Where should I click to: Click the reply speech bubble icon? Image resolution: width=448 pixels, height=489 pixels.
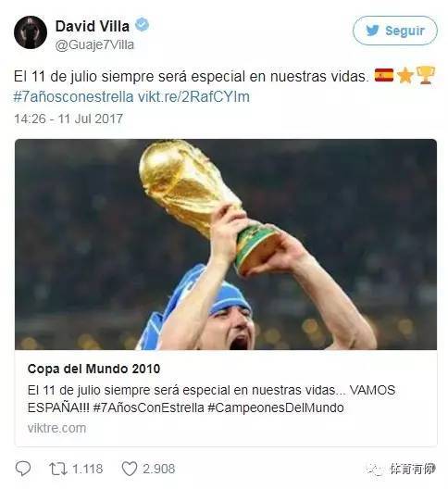tap(23, 469)
